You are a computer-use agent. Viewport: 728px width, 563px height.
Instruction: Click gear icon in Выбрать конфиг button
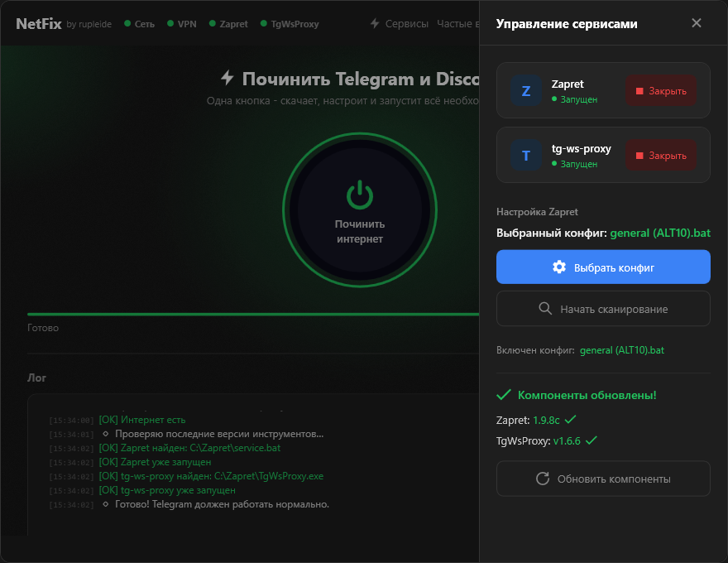[x=559, y=267]
